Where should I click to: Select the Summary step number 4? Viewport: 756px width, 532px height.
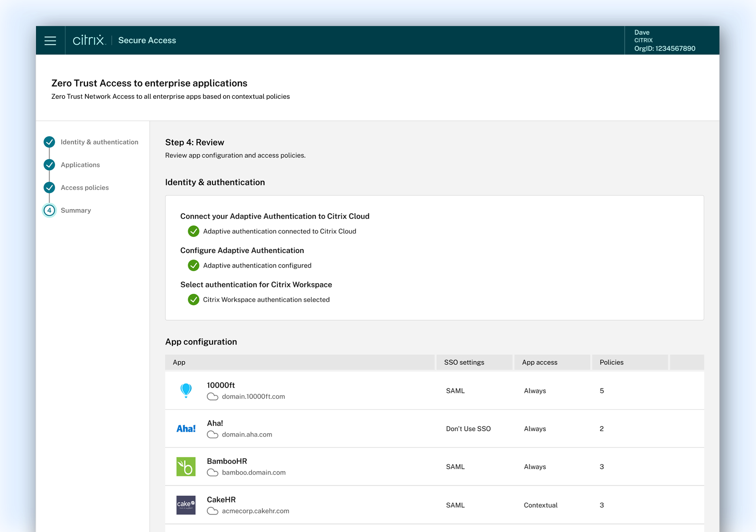pos(50,210)
